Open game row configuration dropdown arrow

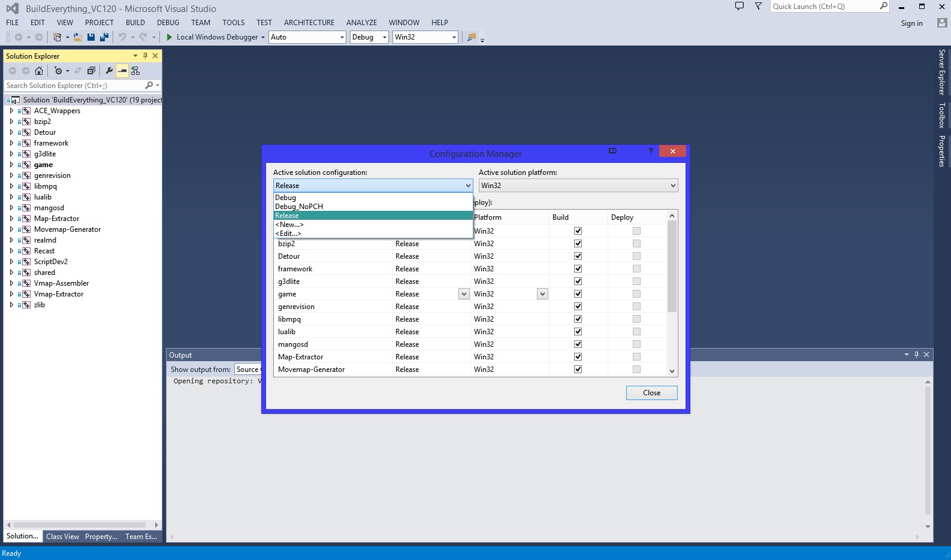(x=464, y=294)
